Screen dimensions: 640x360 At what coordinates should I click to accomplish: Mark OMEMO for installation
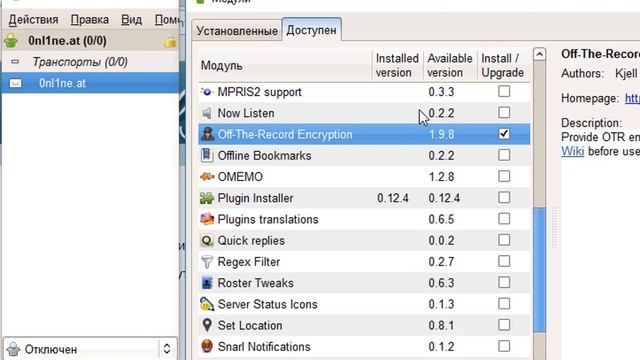(504, 176)
